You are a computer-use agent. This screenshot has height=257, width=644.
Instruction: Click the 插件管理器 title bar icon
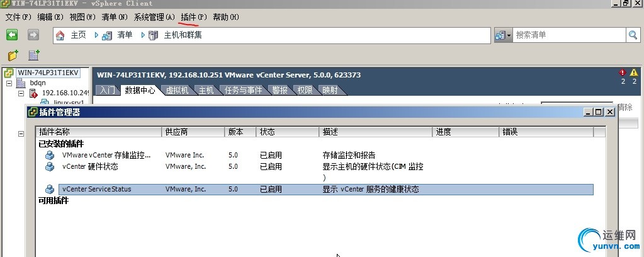33,112
